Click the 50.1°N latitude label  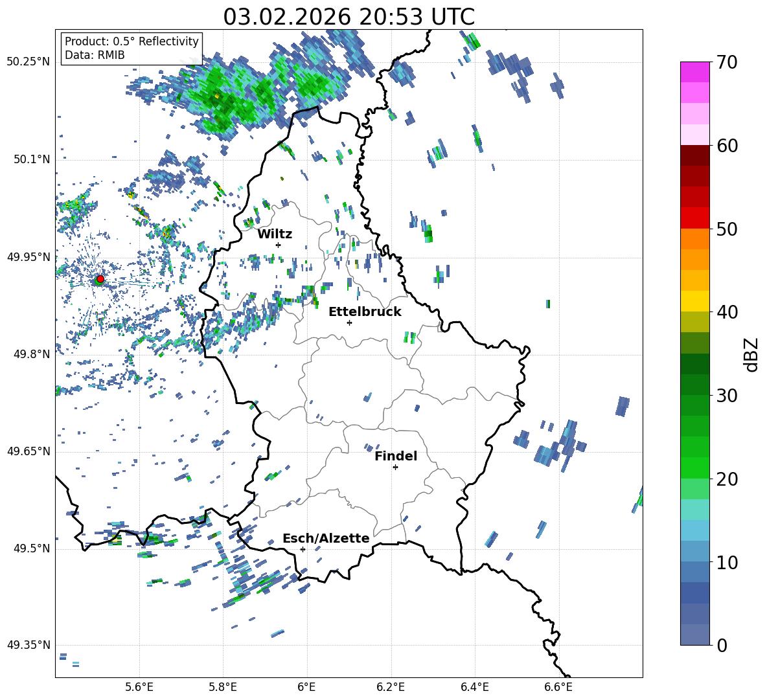31,159
